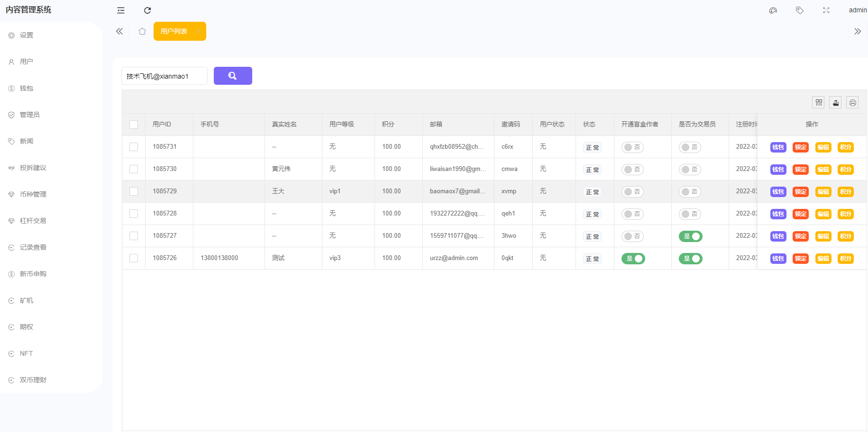Click 编辑 for user 1085729
Image resolution: width=868 pixels, height=432 pixels.
click(823, 192)
